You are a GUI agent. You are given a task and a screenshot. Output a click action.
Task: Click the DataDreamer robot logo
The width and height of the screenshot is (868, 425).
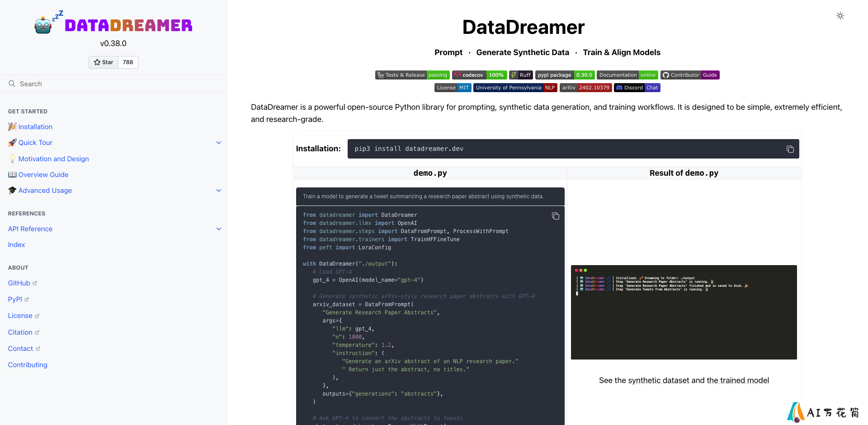(113, 23)
